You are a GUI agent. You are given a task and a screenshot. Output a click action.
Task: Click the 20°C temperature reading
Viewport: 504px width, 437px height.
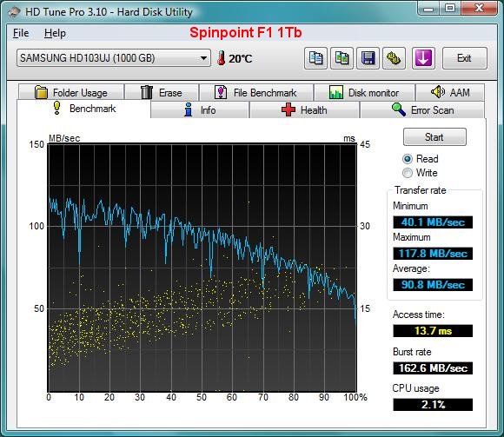coord(241,59)
